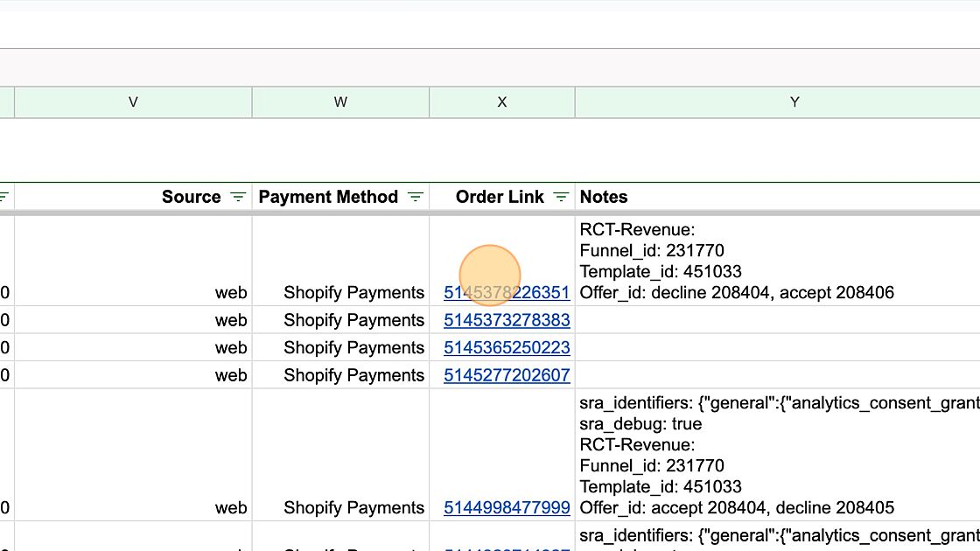
Task: Open order link 5145378226351
Action: pyautogui.click(x=507, y=293)
